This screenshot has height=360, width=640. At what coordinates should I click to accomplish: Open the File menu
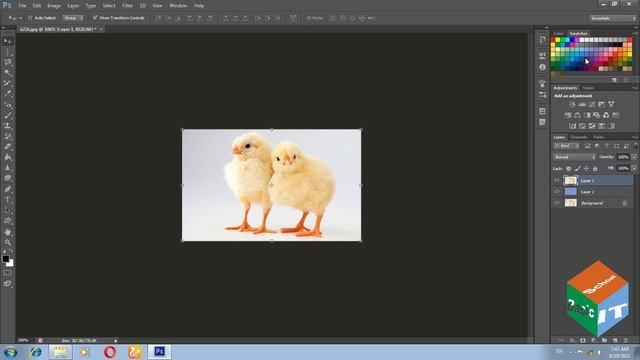click(22, 6)
